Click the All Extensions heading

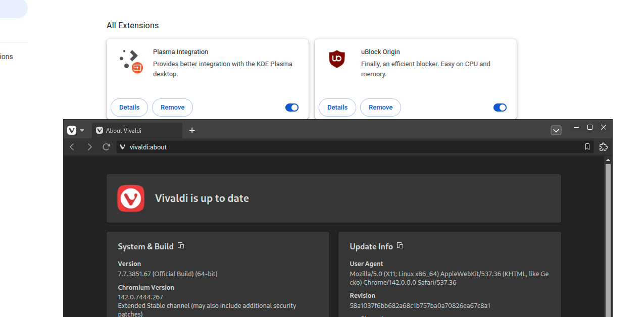coord(132,26)
